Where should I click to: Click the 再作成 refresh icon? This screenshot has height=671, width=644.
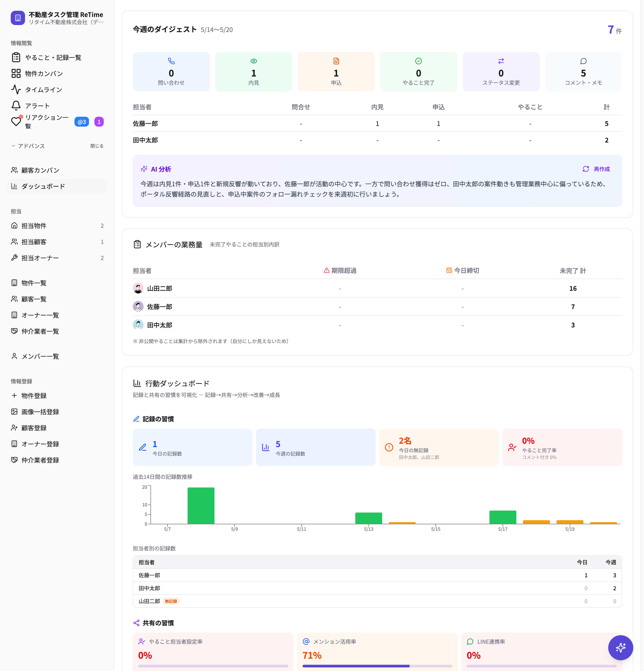(586, 169)
